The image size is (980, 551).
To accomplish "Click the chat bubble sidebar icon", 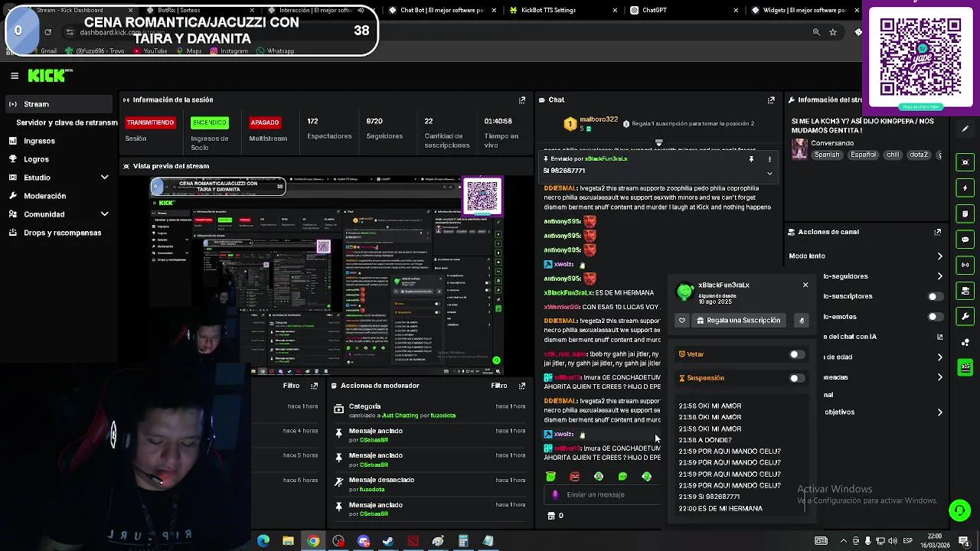I will pos(965,240).
